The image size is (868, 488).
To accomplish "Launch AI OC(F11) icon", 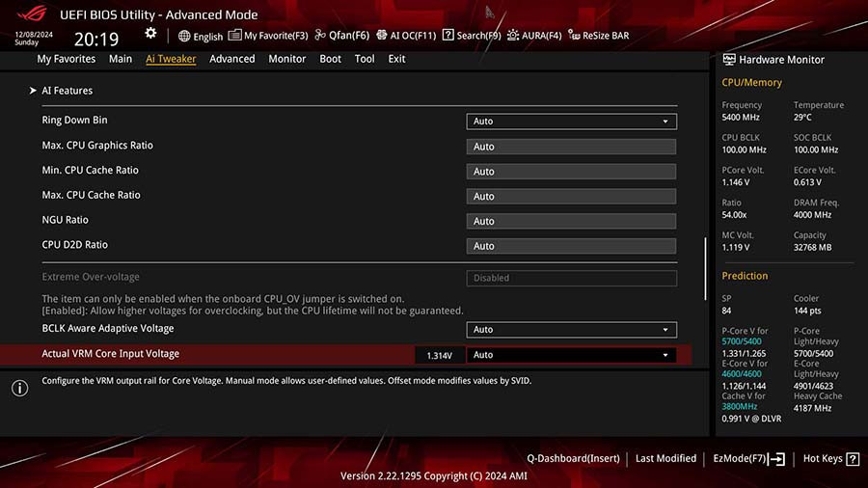I will pyautogui.click(x=381, y=36).
